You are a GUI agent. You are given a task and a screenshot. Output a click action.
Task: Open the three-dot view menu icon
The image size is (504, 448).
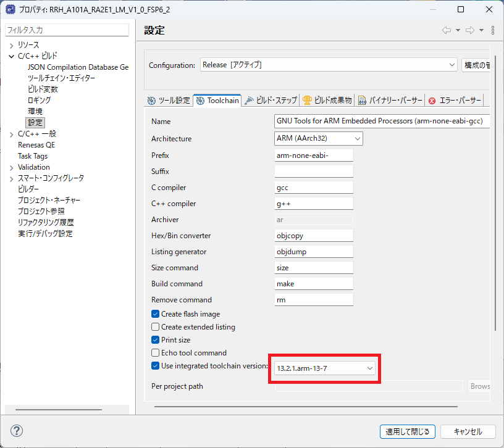tap(492, 30)
